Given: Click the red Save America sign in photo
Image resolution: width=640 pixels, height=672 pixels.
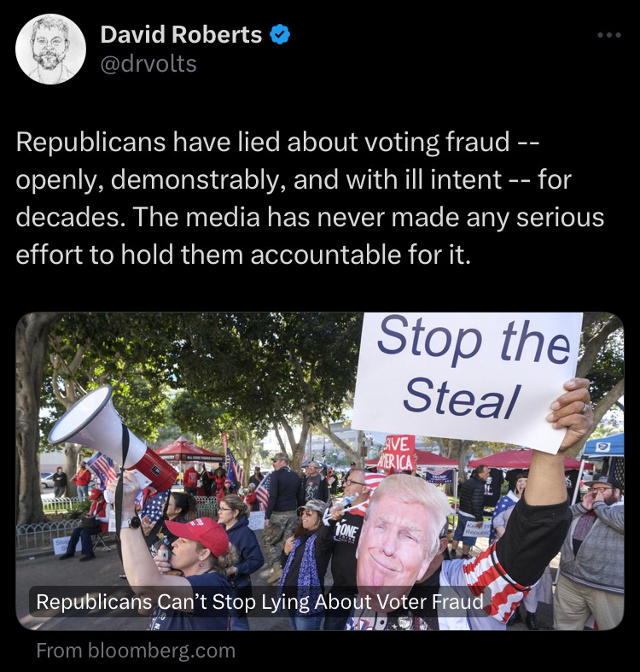Looking at the screenshot, I should point(399,453).
